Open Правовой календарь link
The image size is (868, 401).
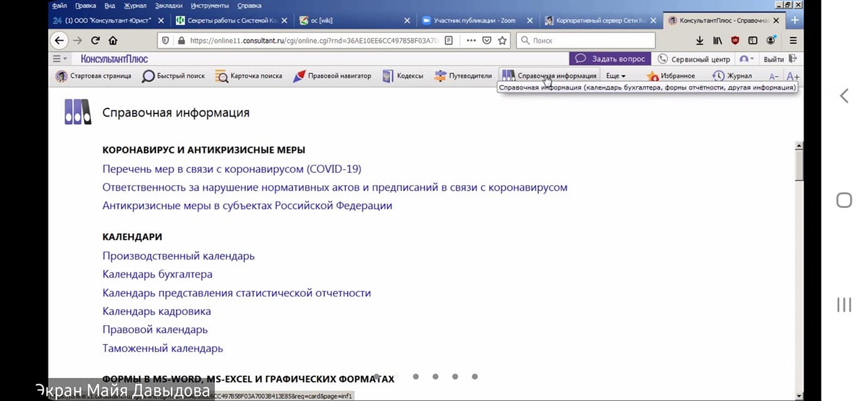coord(155,330)
